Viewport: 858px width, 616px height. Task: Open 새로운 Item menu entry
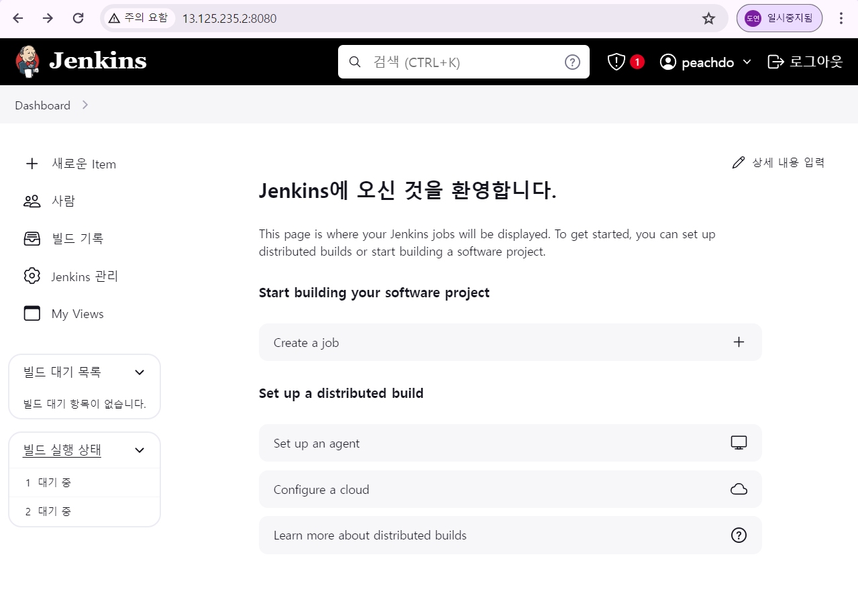point(85,164)
